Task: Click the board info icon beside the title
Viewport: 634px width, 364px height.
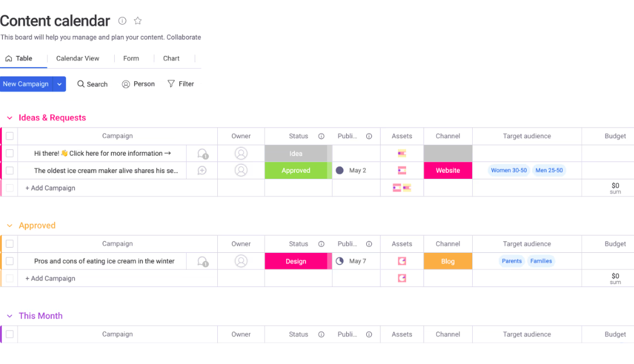Action: pyautogui.click(x=122, y=21)
